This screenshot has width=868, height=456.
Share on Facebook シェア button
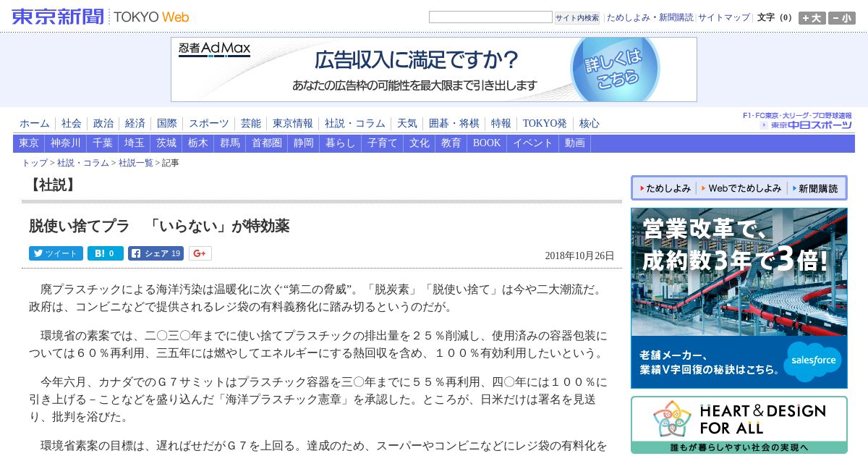pyautogui.click(x=156, y=253)
